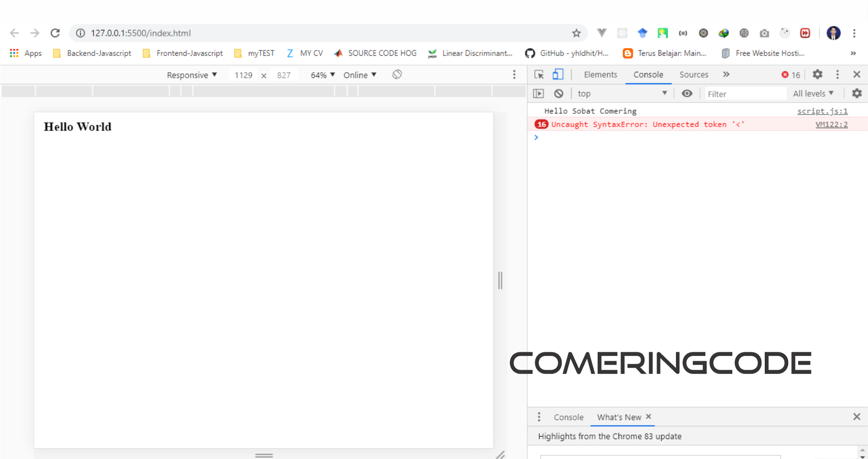Click the viewport width field 1129

[x=243, y=75]
